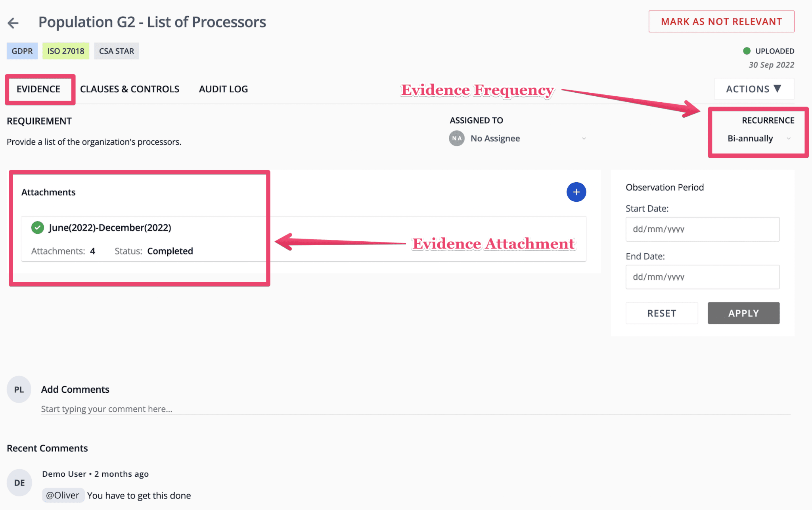Image resolution: width=812 pixels, height=510 pixels.
Task: Open the Audit Log tab
Action: tap(223, 89)
